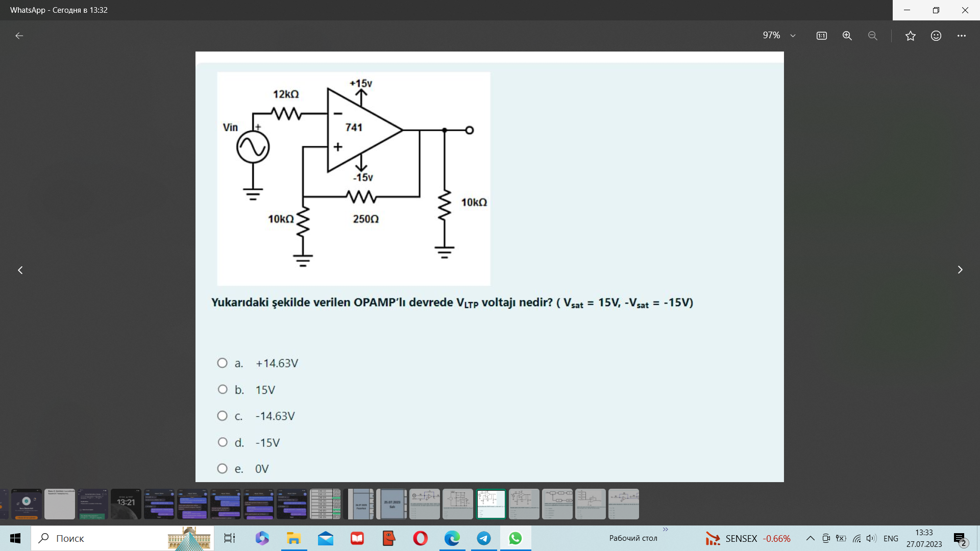The height and width of the screenshot is (551, 980).
Task: Open the currently highlighted circuit thumbnail
Action: pos(491,504)
